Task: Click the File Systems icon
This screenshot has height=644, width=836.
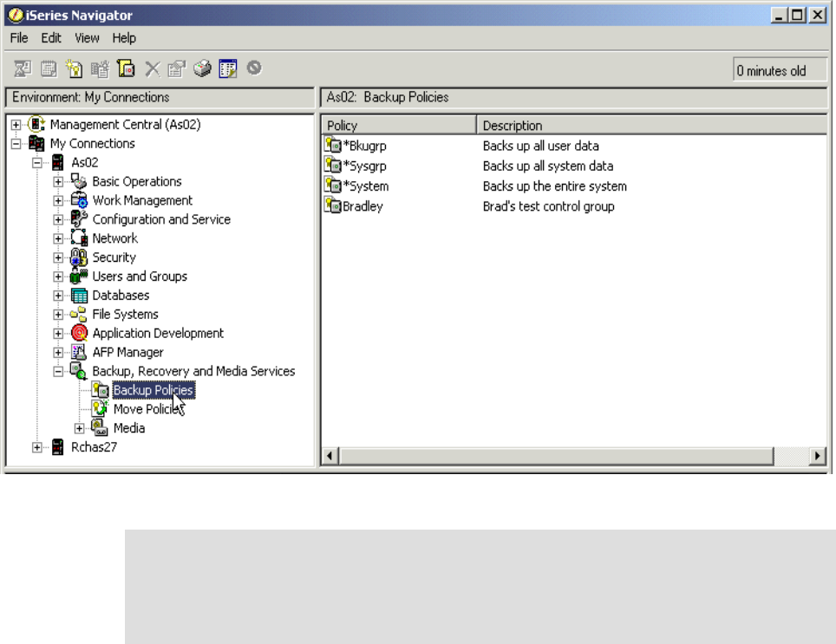Action: tap(79, 315)
